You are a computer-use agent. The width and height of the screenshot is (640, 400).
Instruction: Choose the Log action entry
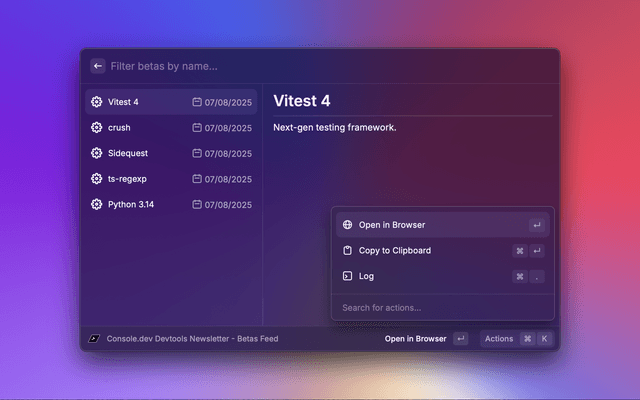coord(366,276)
